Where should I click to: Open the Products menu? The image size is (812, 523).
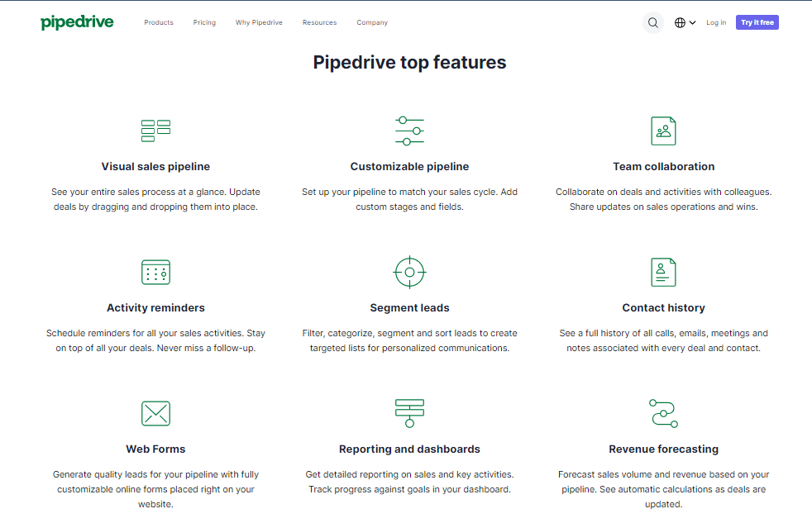point(159,23)
